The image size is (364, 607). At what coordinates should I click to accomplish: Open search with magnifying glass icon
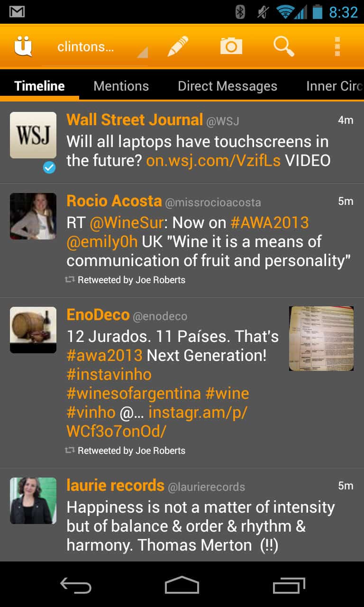(x=283, y=46)
